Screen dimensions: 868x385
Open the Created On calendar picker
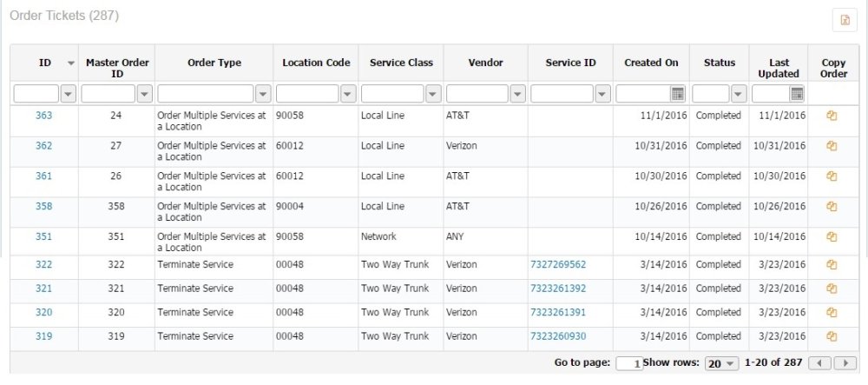click(678, 94)
